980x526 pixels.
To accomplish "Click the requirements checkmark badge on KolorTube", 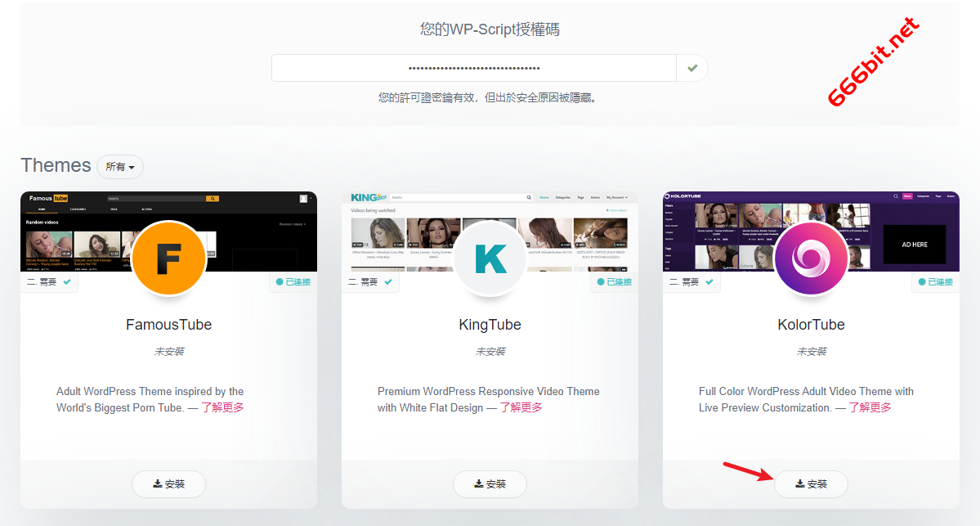I will click(691, 282).
